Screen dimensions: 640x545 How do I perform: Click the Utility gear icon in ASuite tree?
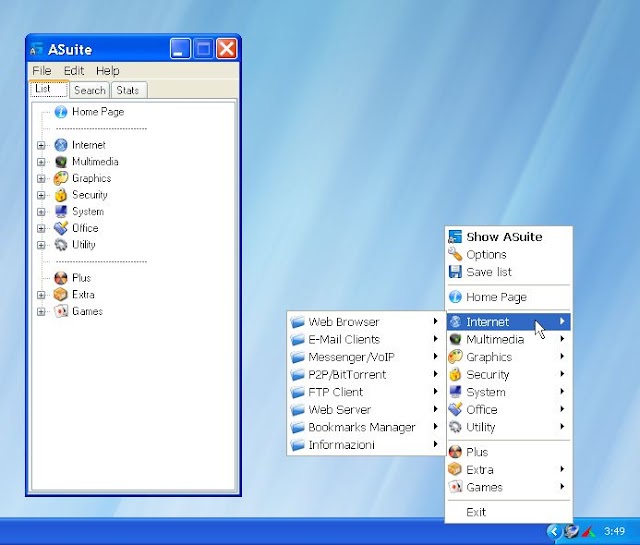61,245
